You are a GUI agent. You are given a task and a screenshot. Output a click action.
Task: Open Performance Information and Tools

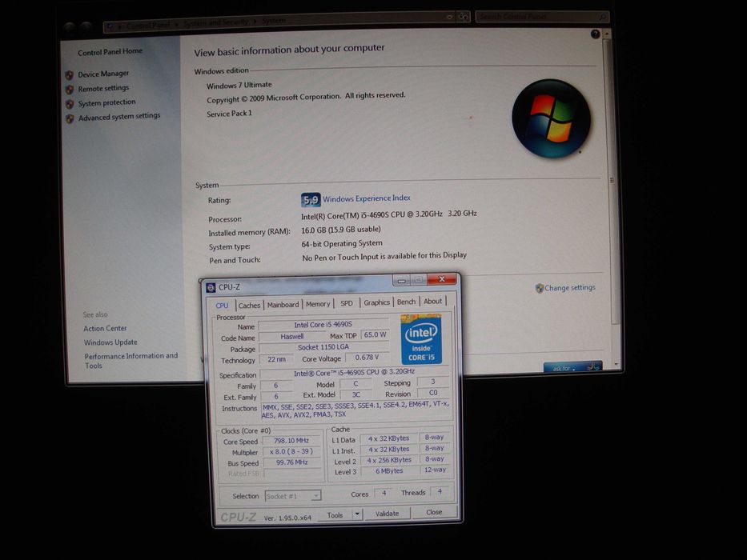[x=131, y=361]
